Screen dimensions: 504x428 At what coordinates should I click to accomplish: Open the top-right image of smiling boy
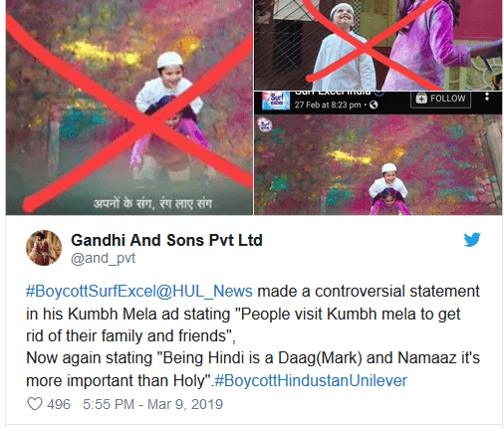click(x=378, y=45)
